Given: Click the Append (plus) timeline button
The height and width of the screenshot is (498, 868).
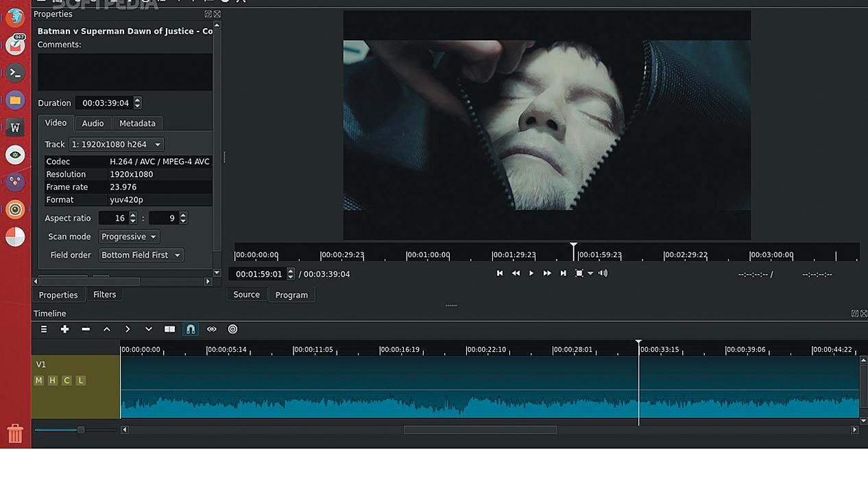Looking at the screenshot, I should point(64,329).
